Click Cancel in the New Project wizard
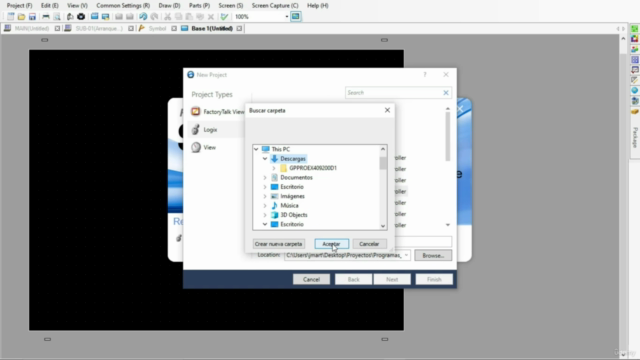This screenshot has width=640, height=360. pos(311,280)
